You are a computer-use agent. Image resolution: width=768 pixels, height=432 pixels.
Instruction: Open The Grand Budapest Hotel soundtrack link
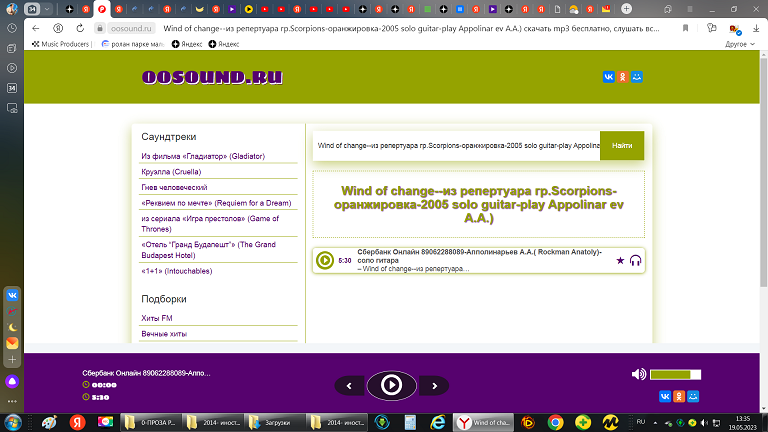(x=209, y=250)
